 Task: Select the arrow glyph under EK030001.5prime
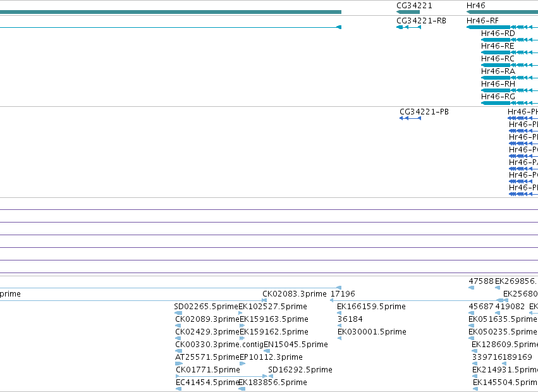[x=339, y=338]
